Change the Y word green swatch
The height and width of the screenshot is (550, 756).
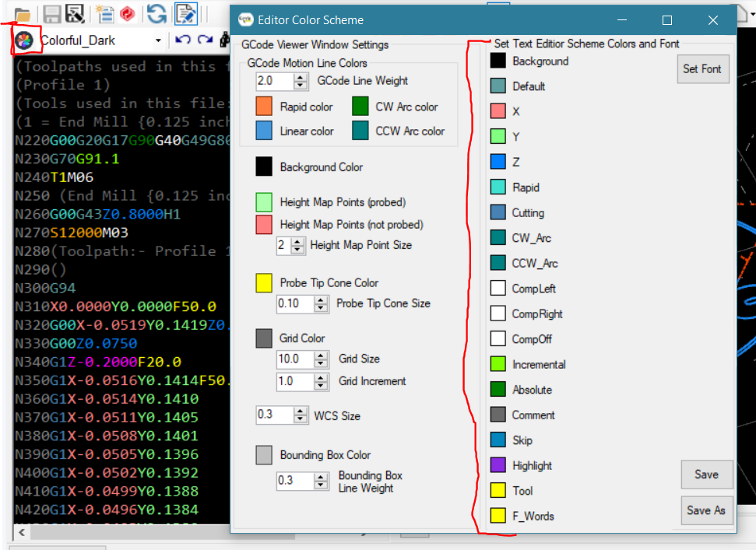(x=498, y=136)
